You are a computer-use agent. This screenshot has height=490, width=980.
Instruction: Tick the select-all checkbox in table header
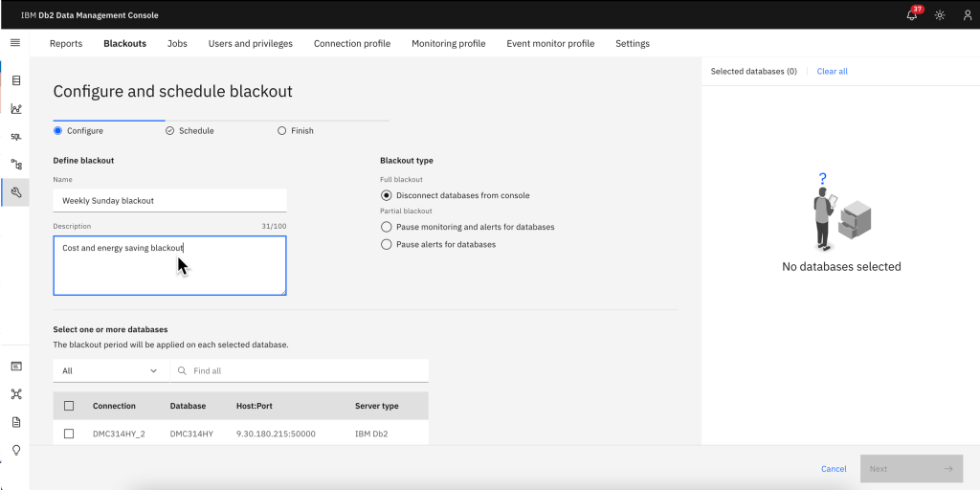69,406
